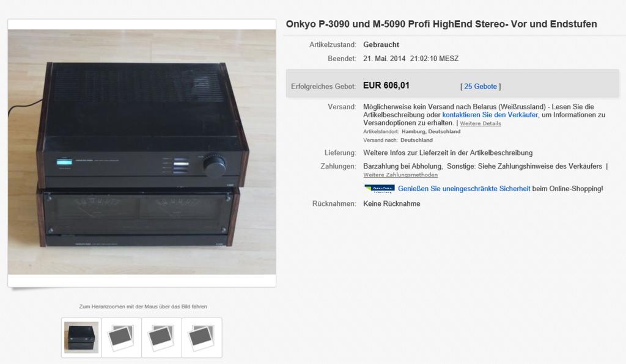This screenshot has height=364, width=626.
Task: Select the fourth placeholder image thumbnail
Action: click(x=202, y=338)
